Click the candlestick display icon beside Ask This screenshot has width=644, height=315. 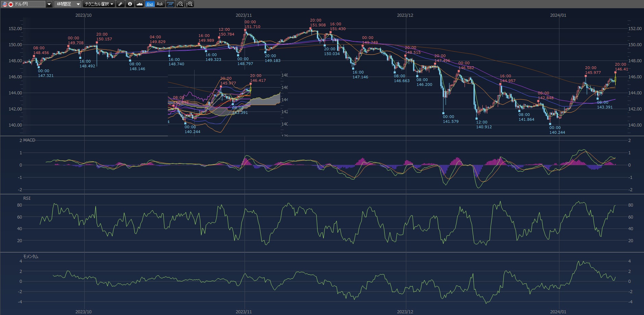pos(170,4)
